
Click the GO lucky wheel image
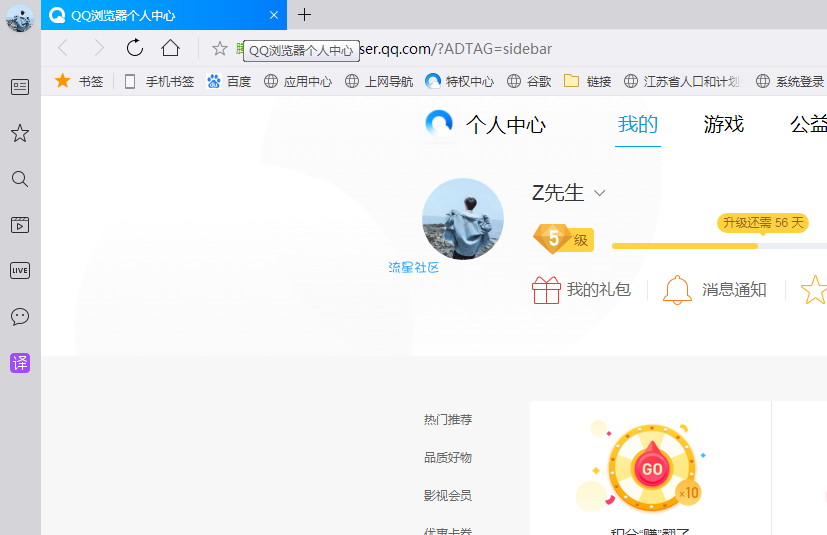[x=651, y=467]
